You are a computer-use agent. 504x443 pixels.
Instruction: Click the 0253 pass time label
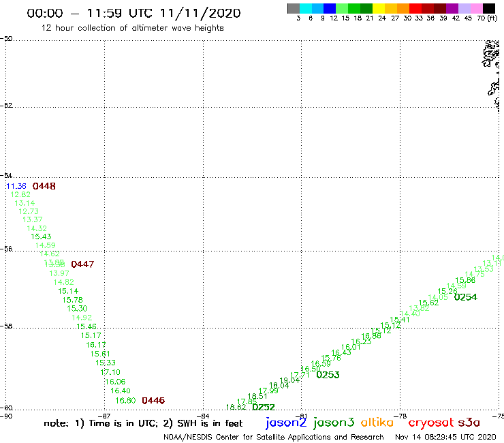328,375
